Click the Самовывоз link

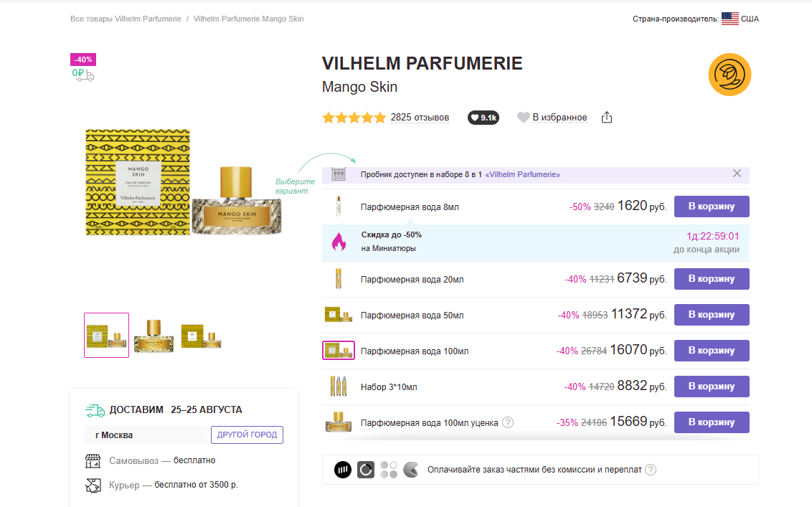coord(133,460)
